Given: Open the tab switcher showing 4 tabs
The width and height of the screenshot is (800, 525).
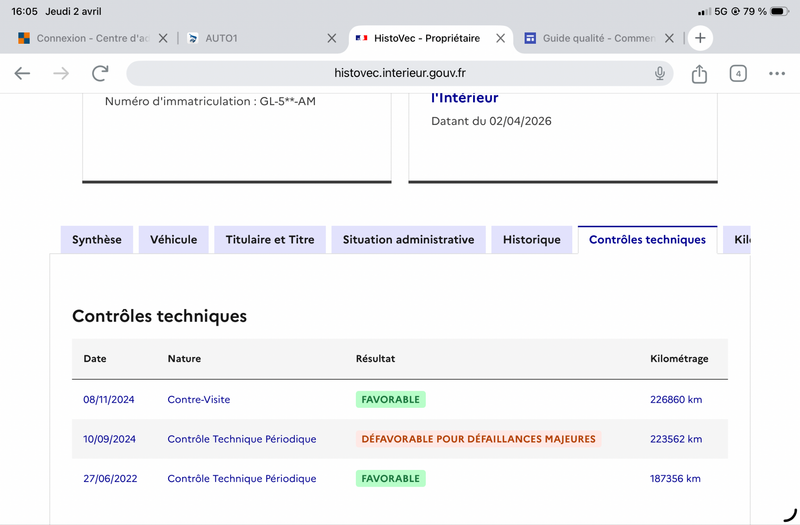Looking at the screenshot, I should pos(738,73).
